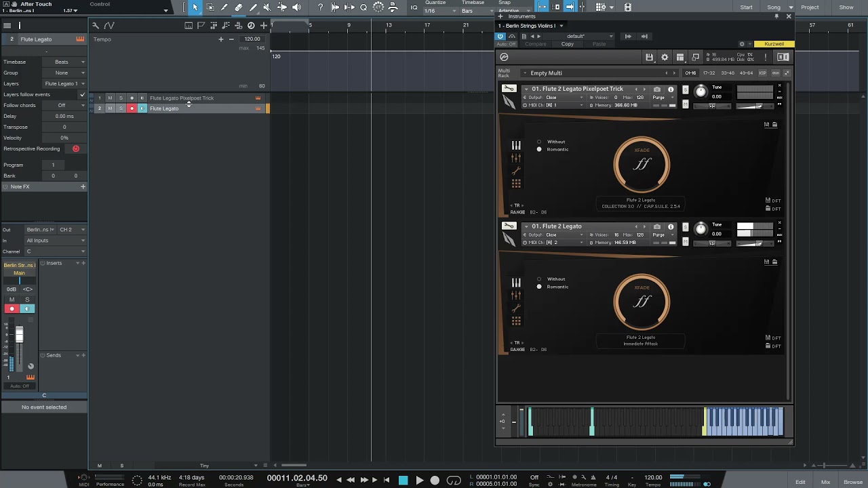Click the Compare button
This screenshot has height=488, width=868.
pyautogui.click(x=536, y=44)
